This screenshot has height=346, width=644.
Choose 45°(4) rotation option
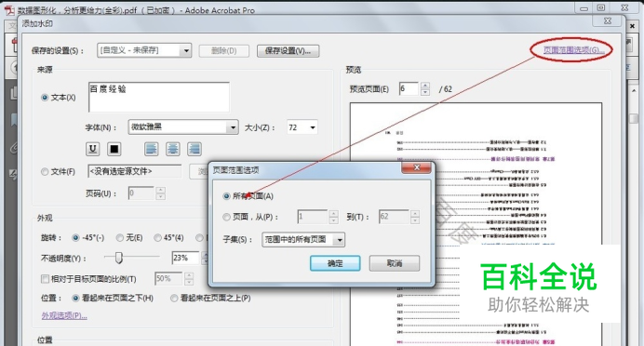pyautogui.click(x=157, y=238)
